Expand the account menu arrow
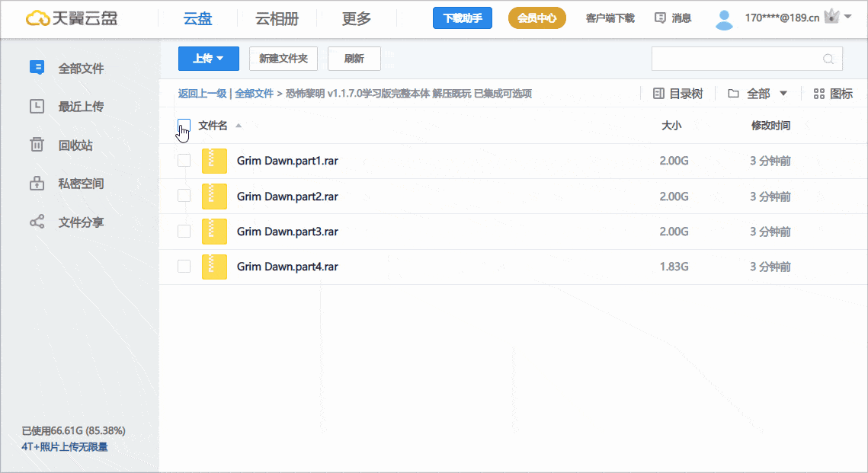868x473 pixels. pos(848,16)
